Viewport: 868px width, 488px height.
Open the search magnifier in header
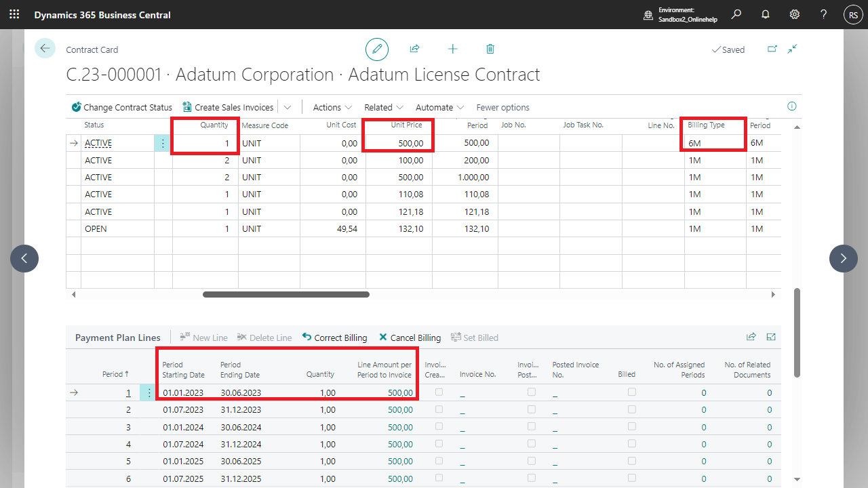pos(736,14)
